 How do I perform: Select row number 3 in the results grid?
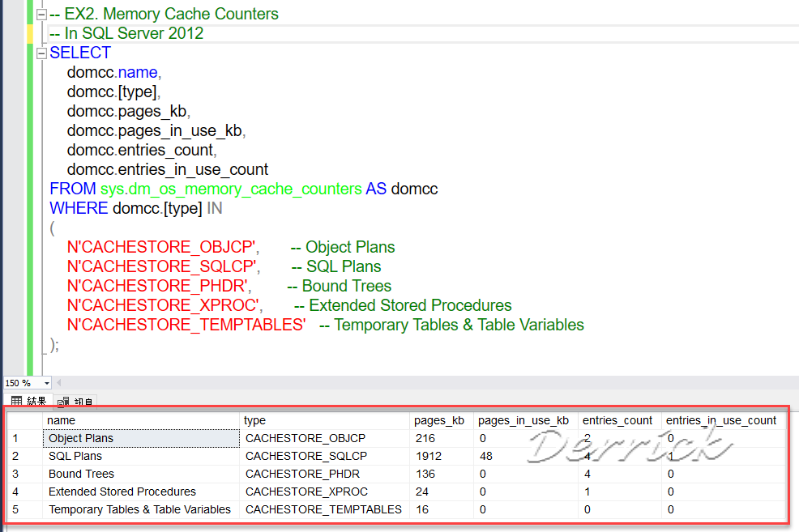(x=15, y=474)
